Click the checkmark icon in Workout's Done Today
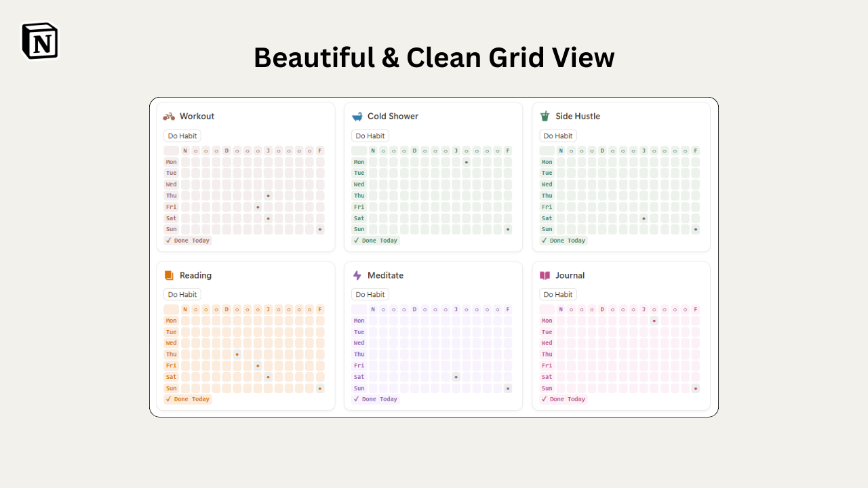Screen dimensions: 868x488 (x=168, y=240)
